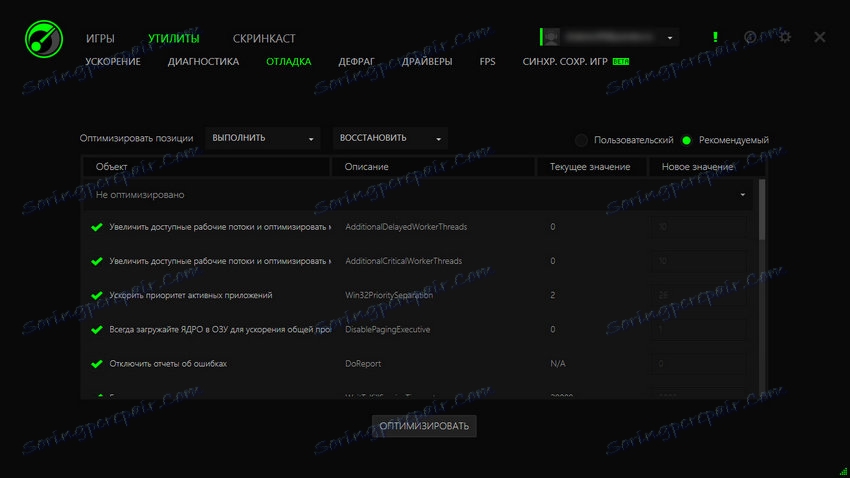Select the DoReport description text
The height and width of the screenshot is (478, 850).
tap(363, 364)
